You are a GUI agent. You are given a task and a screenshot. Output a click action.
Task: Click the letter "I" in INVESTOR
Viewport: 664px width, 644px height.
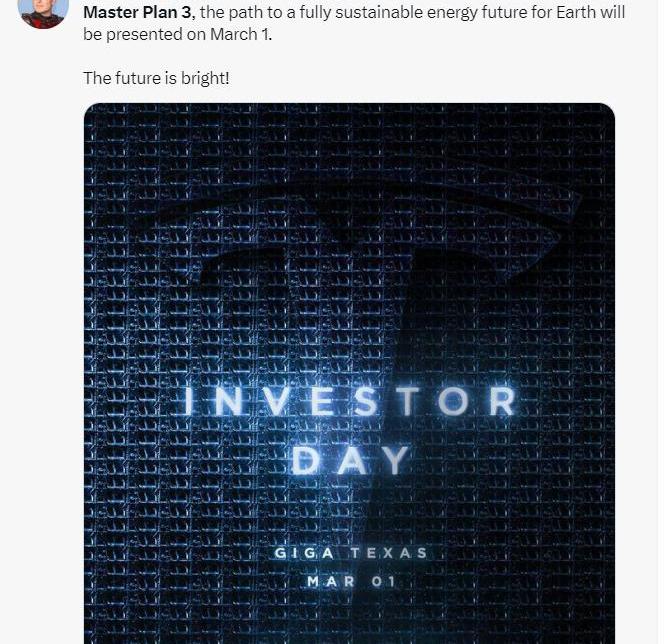[187, 402]
